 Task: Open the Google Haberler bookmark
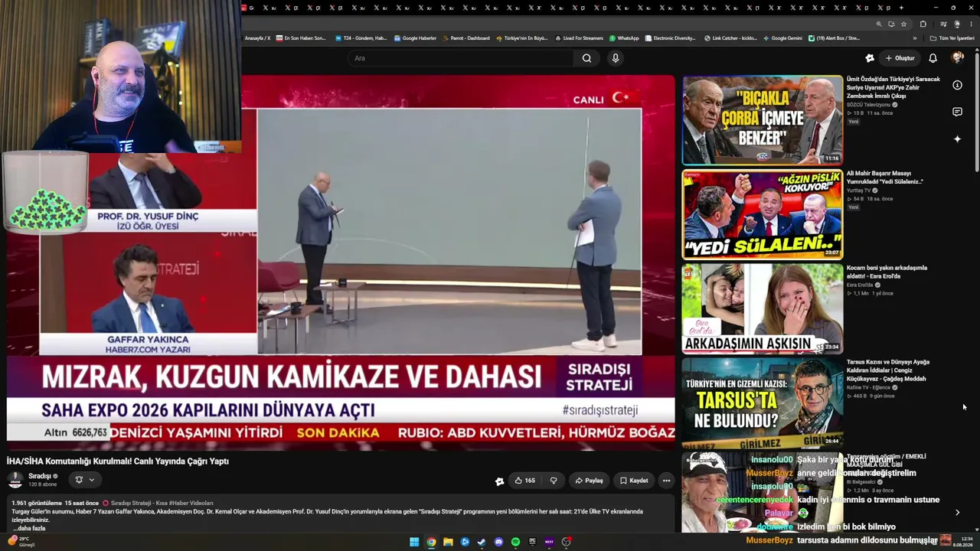coord(415,38)
